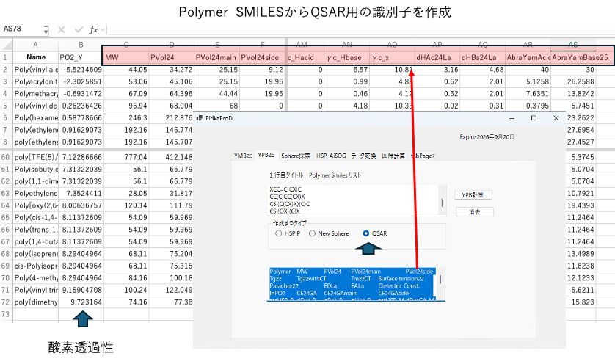This screenshot has width=615, height=364.
Task: Select the HSPiP radio option
Action: 278,233
